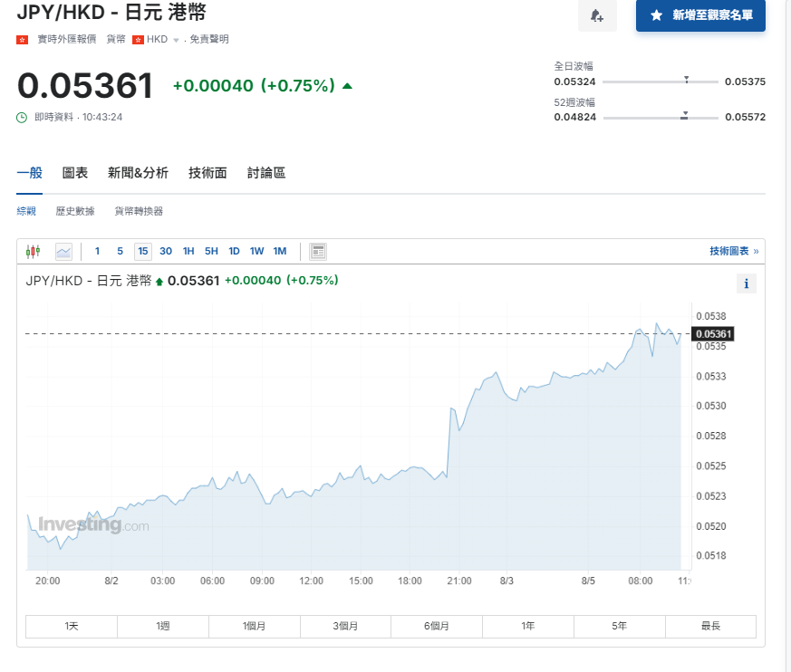Open the 貨幣 dropdown
The width and height of the screenshot is (791, 672).
(115, 39)
